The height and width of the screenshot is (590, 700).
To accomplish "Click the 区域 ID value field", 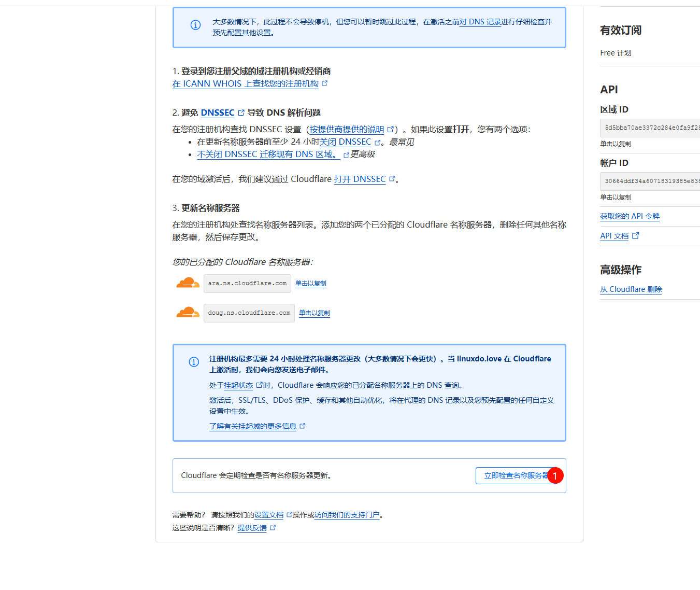I will pos(650,128).
